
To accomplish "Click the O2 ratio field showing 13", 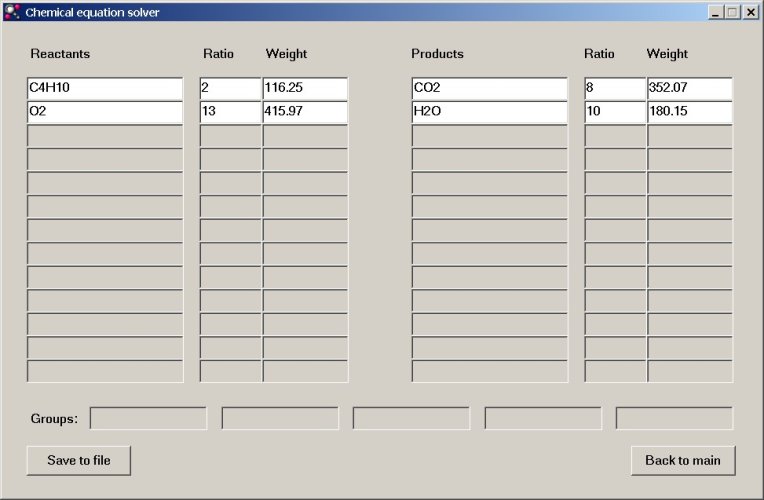I will tap(230, 112).
